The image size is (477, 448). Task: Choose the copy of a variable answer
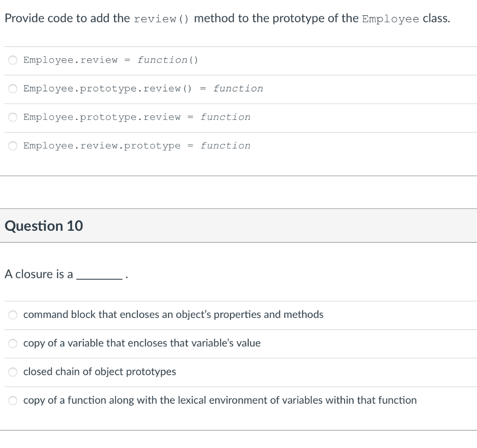[x=12, y=344]
